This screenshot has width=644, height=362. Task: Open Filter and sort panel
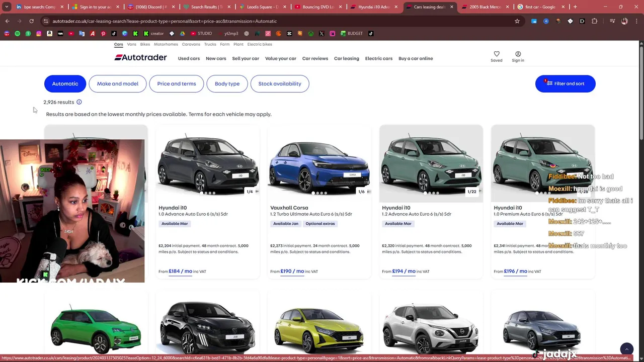pos(565,83)
